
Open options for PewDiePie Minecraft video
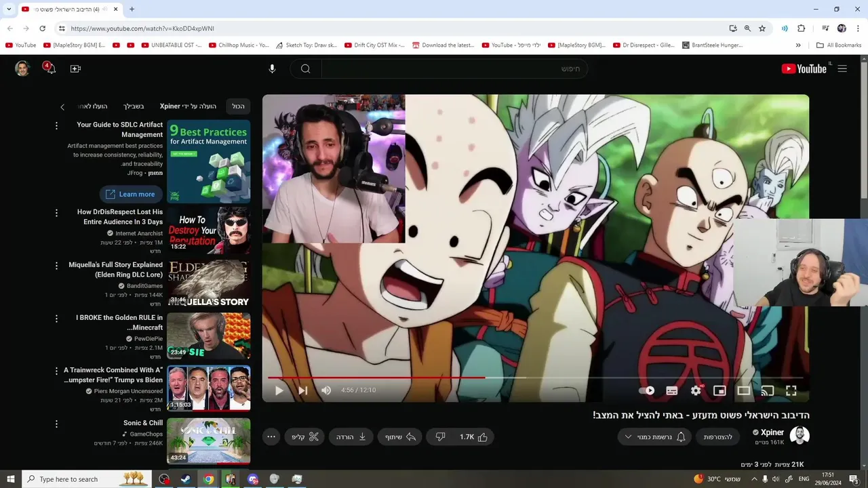pos(56,319)
